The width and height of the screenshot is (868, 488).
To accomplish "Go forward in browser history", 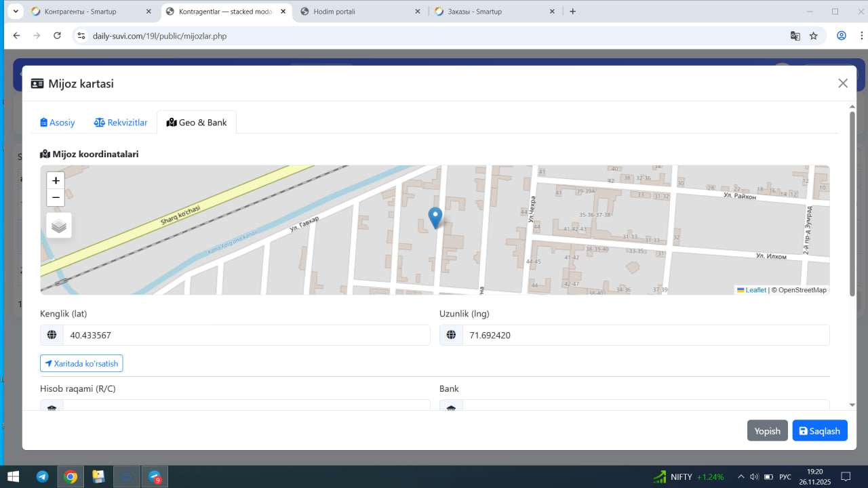I will pos(37,35).
